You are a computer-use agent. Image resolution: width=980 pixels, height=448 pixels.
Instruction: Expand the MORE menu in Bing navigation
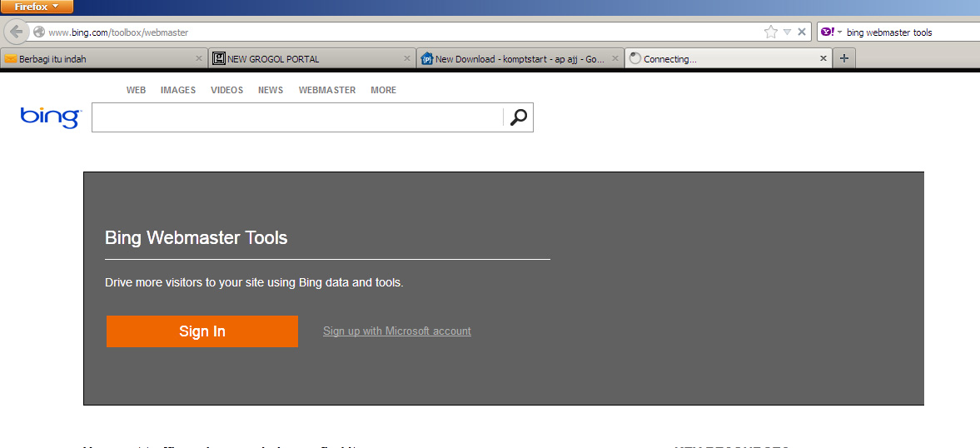[383, 90]
